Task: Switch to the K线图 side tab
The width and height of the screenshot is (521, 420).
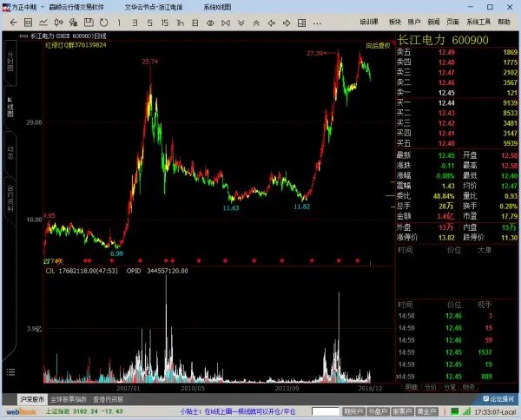Action: [x=10, y=107]
